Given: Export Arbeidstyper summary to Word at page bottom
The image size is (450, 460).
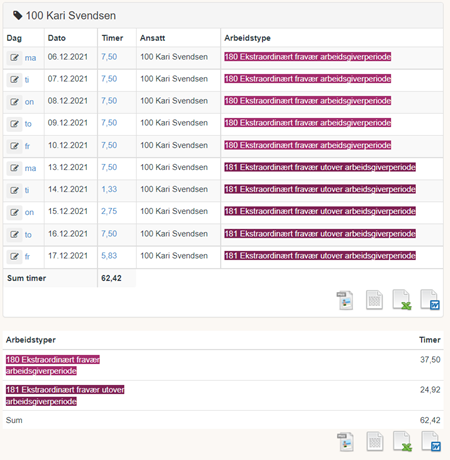Looking at the screenshot, I should pyautogui.click(x=431, y=441).
